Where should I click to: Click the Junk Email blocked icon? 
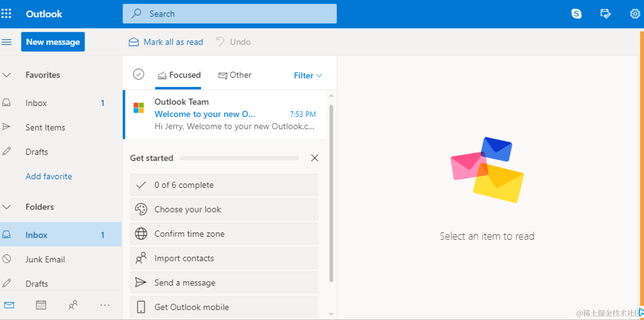click(7, 259)
